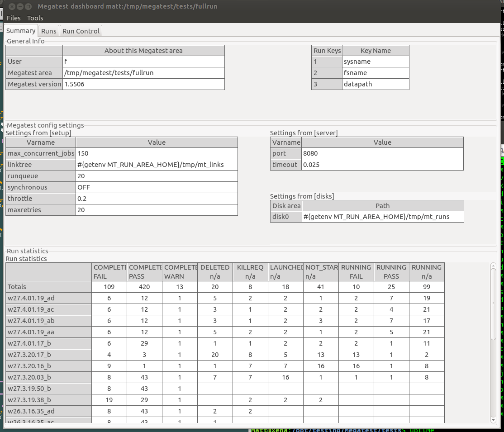Select max_concurrent_jobs value 150

point(157,153)
